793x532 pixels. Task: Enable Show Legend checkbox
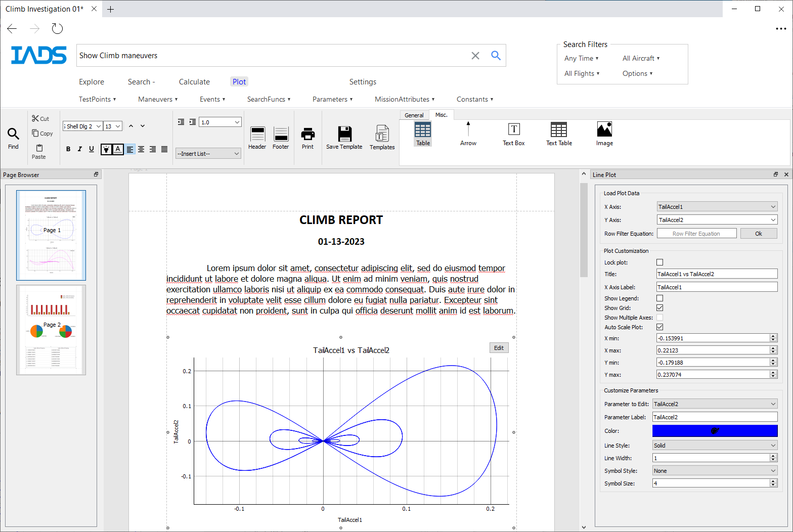(659, 298)
